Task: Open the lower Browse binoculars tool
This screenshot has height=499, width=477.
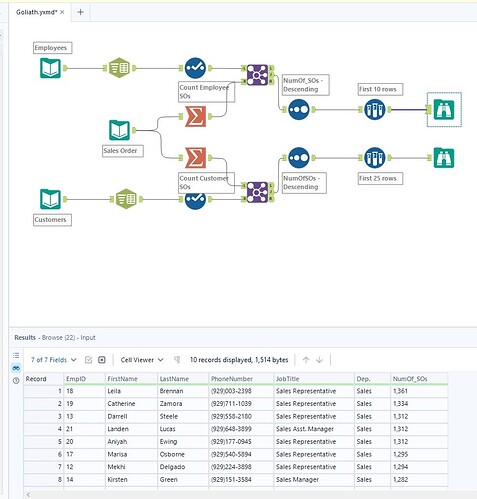Action: click(444, 158)
